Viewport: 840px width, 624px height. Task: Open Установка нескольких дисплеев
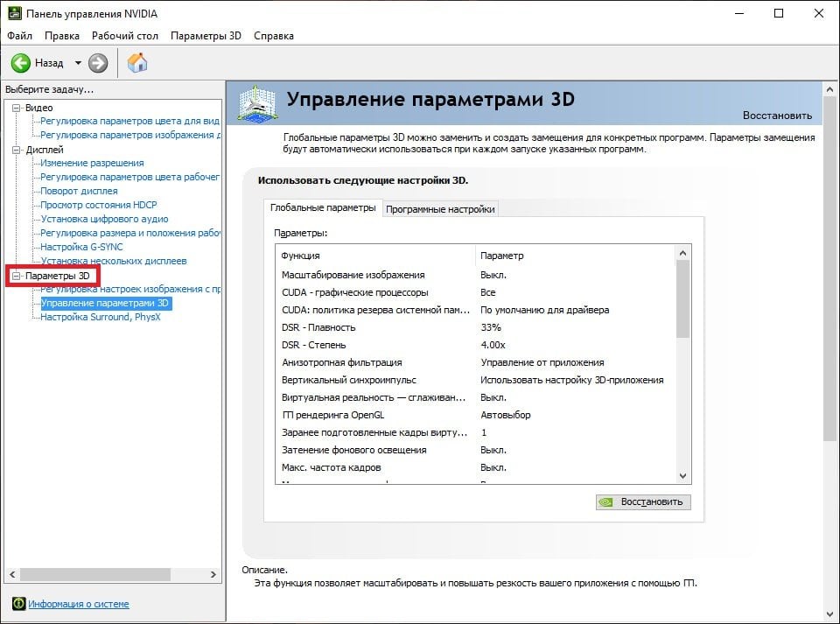(x=114, y=261)
